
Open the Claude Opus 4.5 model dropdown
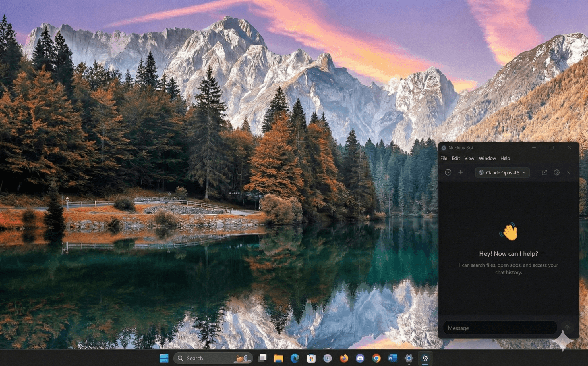pyautogui.click(x=502, y=173)
